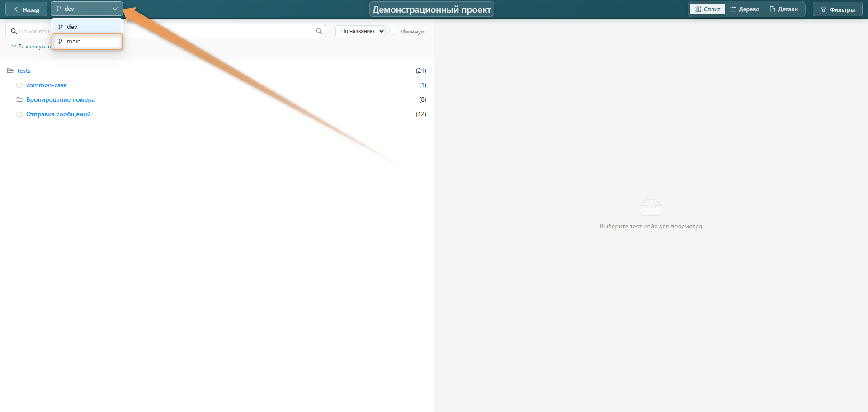Focus the test case search field

(x=181, y=31)
